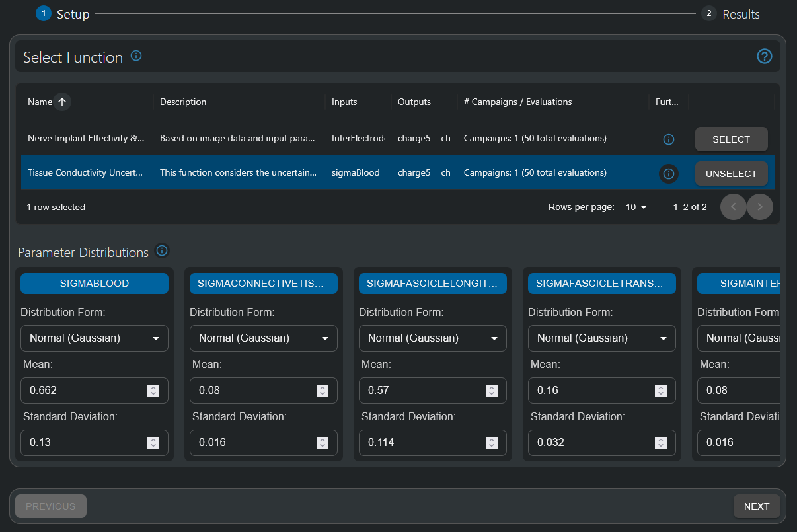
Task: Open further info for Nerve Implant Effectivity row
Action: pos(668,139)
